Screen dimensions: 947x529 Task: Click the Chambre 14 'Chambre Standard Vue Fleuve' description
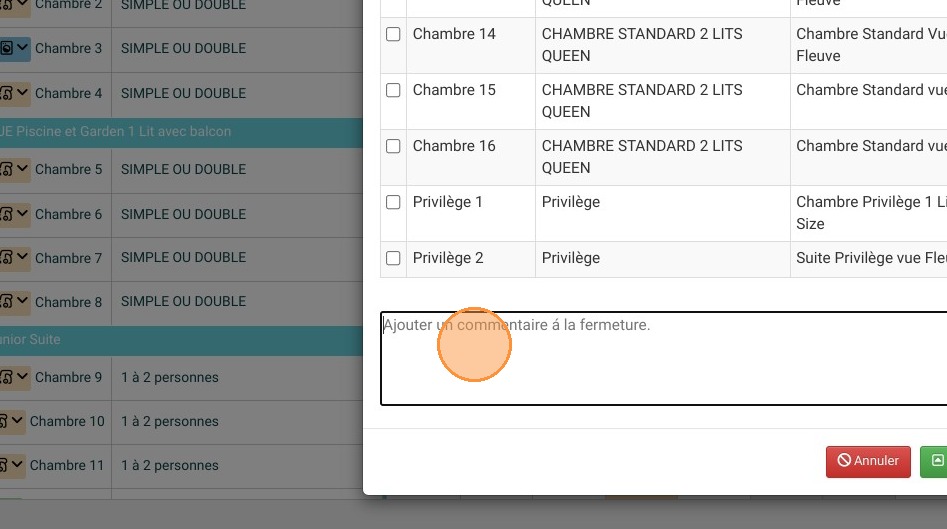click(x=872, y=45)
